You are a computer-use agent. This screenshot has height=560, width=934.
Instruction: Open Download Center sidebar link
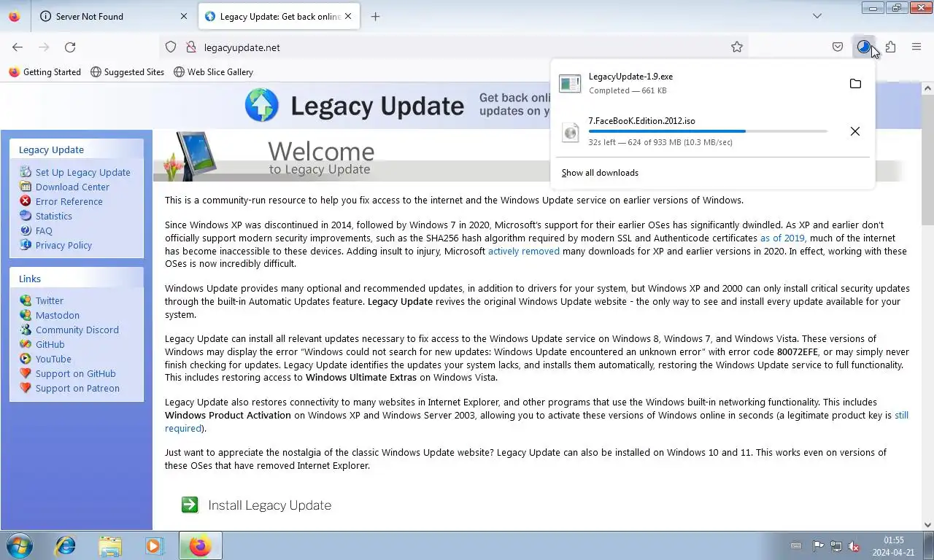[72, 187]
